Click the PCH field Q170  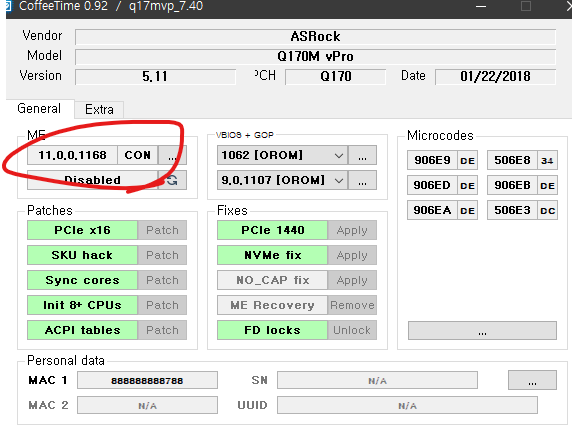(x=335, y=77)
